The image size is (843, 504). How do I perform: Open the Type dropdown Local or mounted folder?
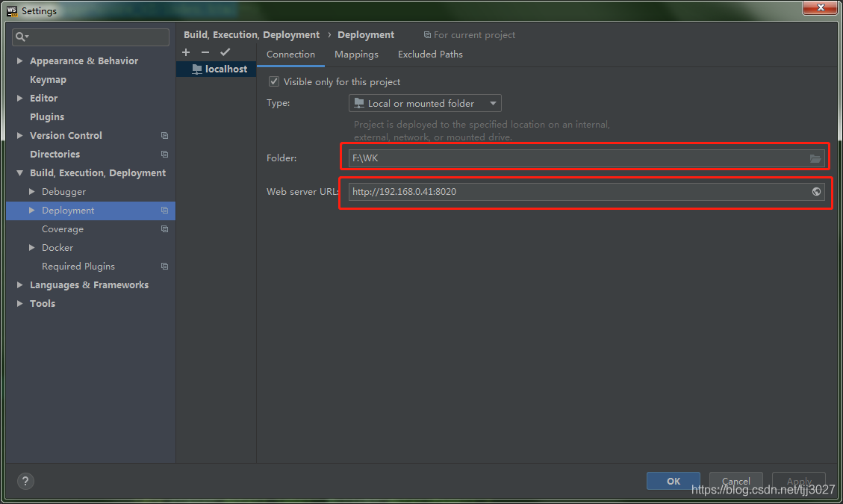point(425,103)
